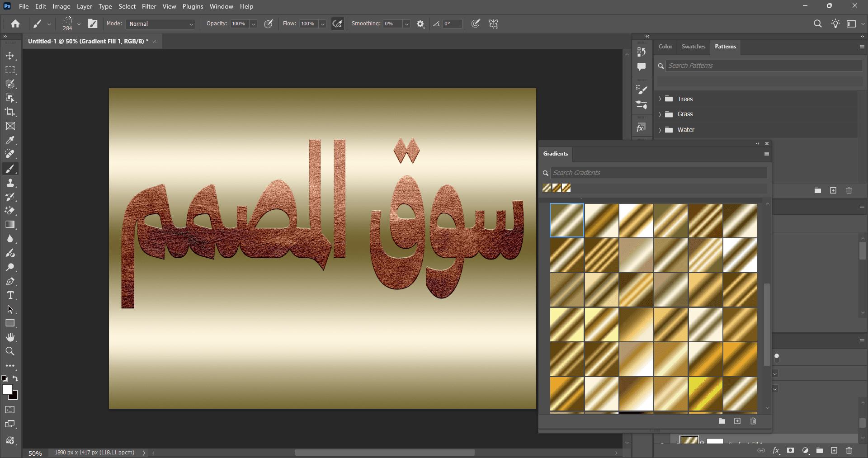This screenshot has height=458, width=868.
Task: Select the Gradient tool
Action: pos(10,225)
